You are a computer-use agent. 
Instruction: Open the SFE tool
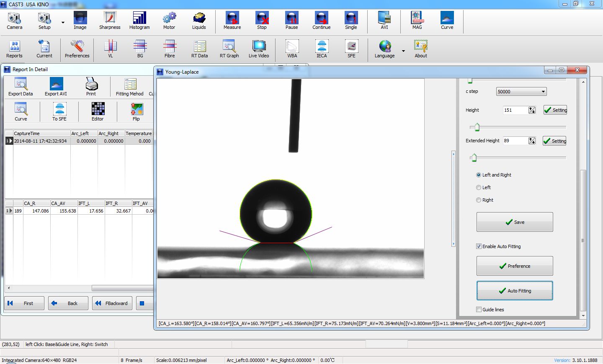click(x=351, y=48)
